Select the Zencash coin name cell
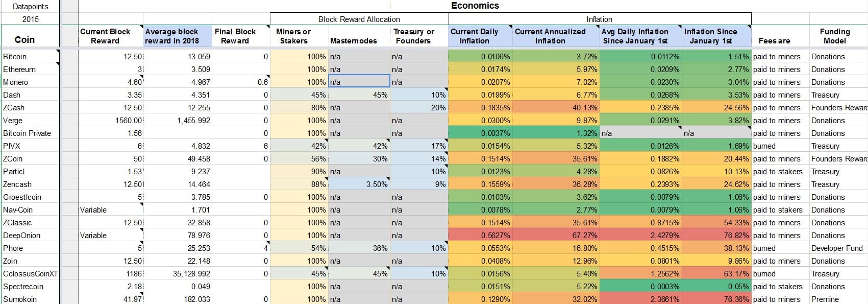Screen dimensions: 868x304 30,184
